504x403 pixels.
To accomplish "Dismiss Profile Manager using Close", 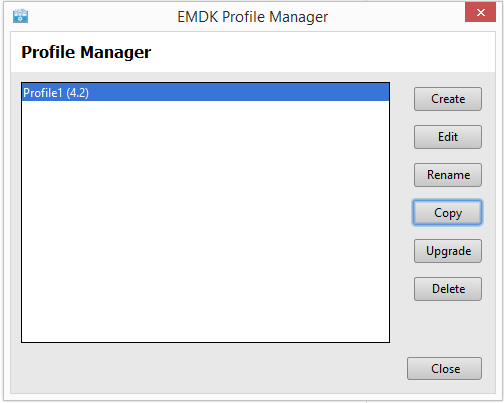I will (444, 369).
